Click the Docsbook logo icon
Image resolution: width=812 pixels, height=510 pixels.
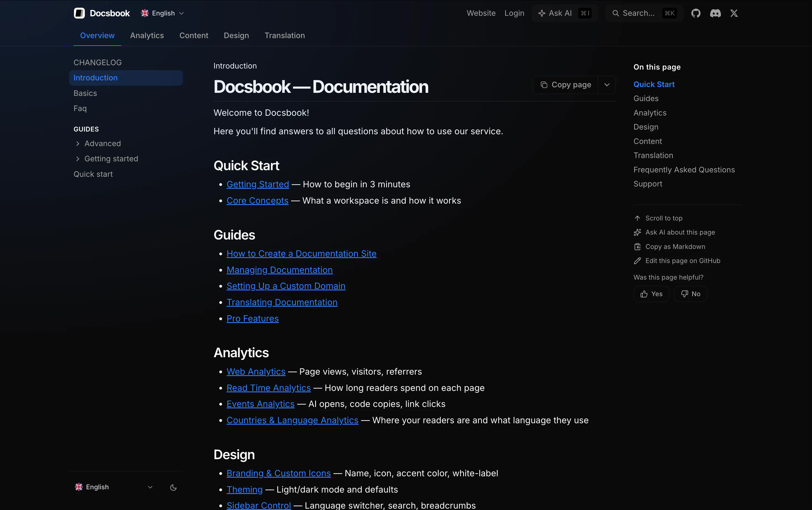(x=79, y=13)
